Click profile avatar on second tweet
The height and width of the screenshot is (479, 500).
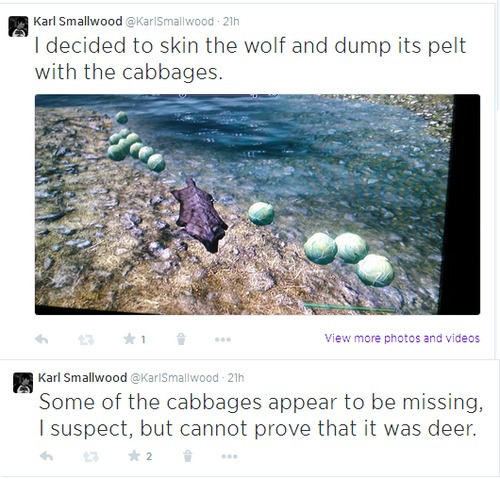tap(23, 383)
